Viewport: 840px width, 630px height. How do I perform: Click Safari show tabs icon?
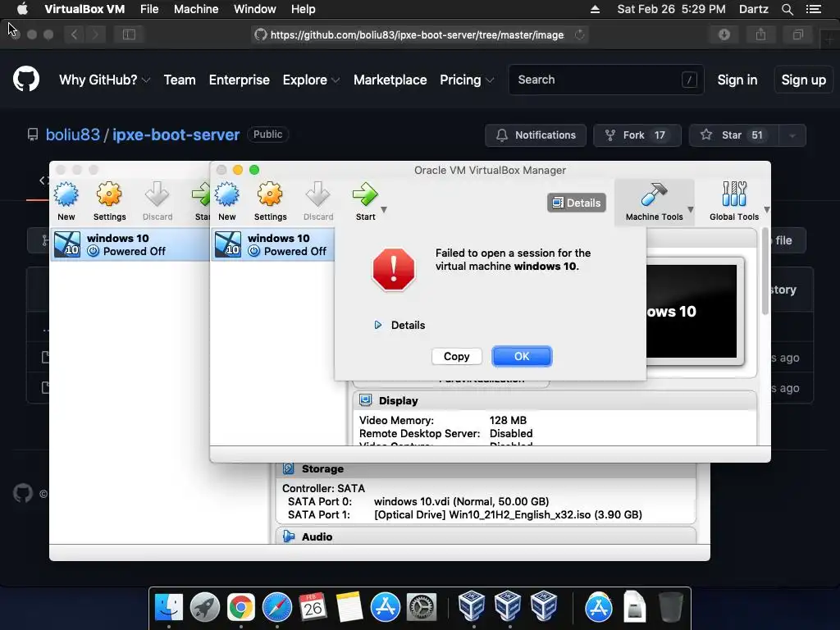click(x=797, y=34)
